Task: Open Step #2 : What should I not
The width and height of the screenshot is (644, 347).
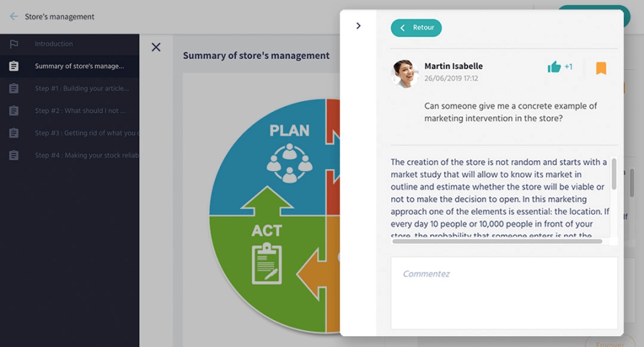Action: 69,110
